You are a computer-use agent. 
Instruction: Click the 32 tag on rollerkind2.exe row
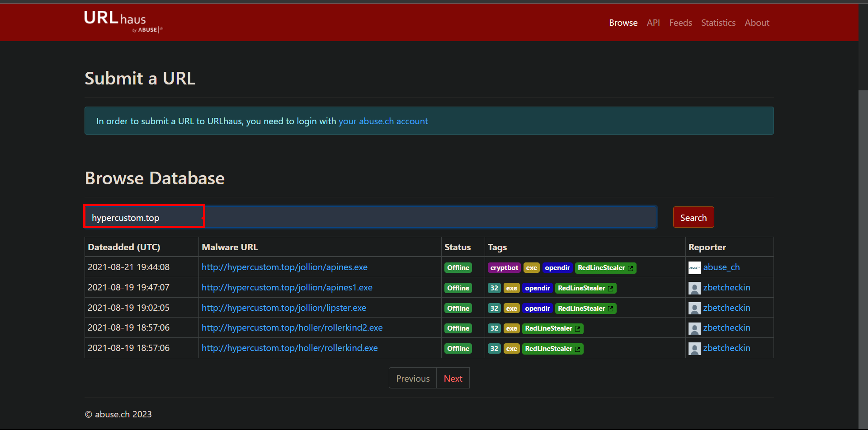tap(494, 328)
